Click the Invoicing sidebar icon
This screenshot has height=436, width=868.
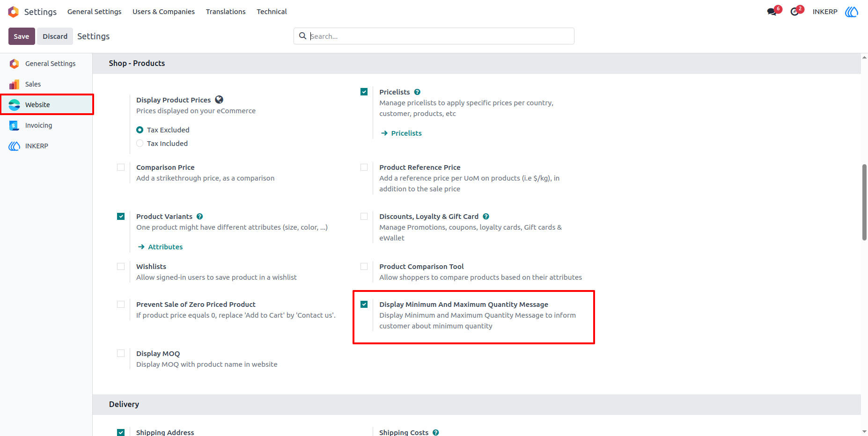(15, 125)
